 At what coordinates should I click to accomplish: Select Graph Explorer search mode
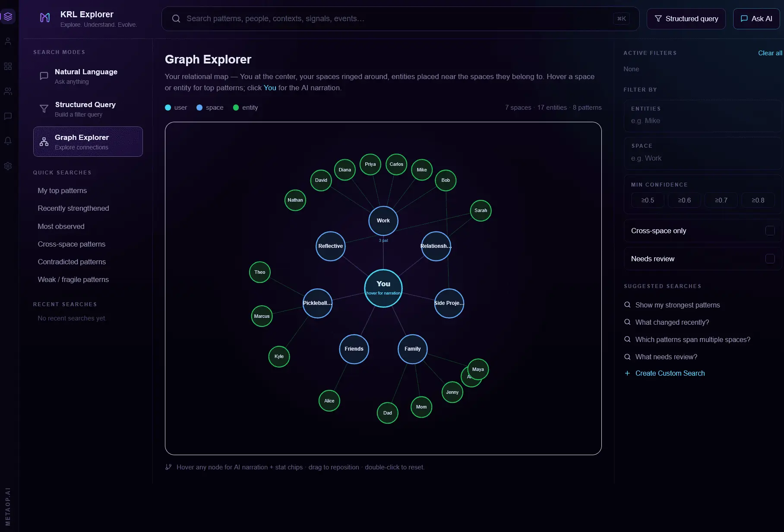pos(88,142)
